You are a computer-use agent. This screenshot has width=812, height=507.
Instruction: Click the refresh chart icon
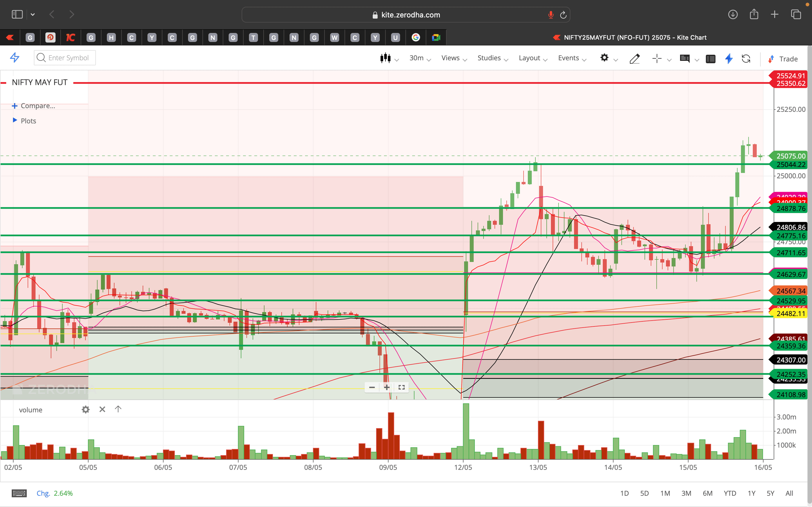click(x=746, y=59)
